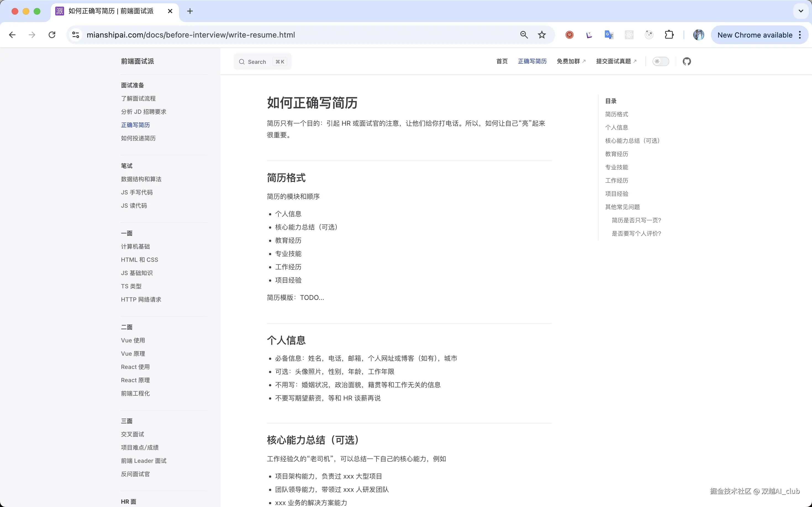Open the GitHub repository via header GitHub icon

coord(687,61)
